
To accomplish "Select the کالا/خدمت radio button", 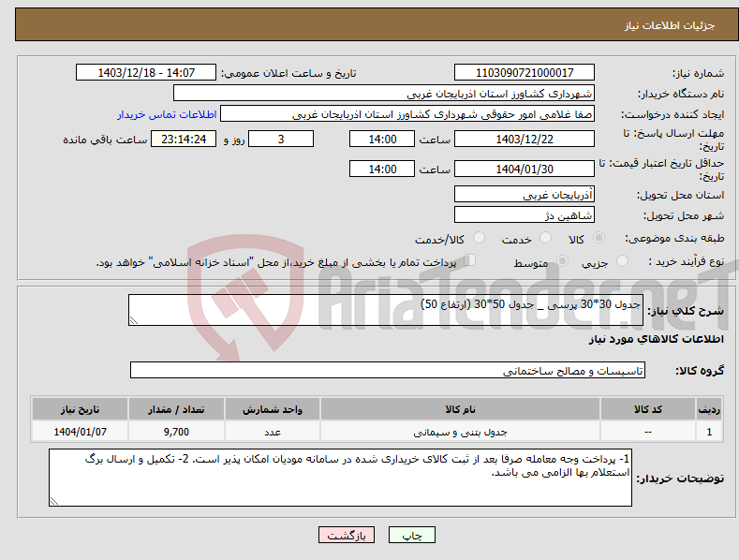I will [479, 238].
